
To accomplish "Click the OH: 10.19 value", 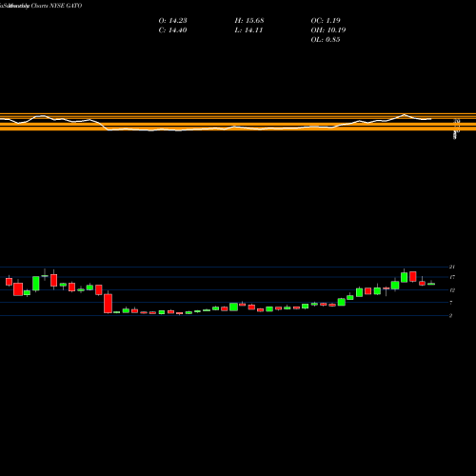I will click(x=328, y=30).
